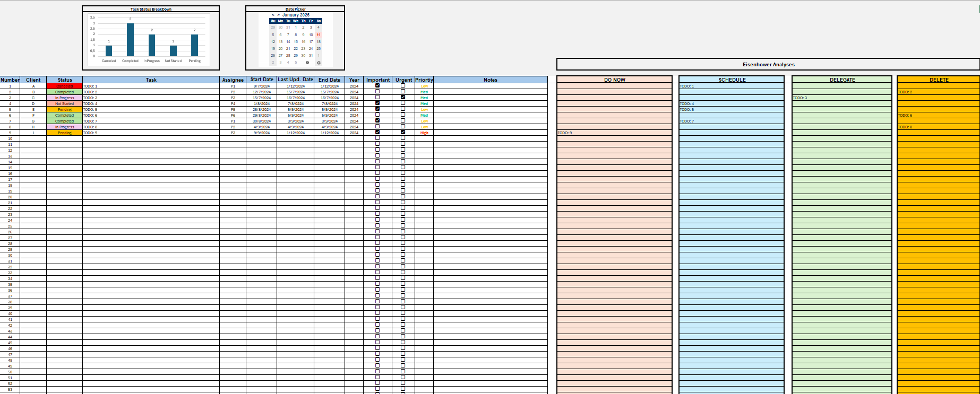Viewport: 980px width, 394px height.
Task: Select TODO: 9 in DO NOW column
Action: tap(615, 133)
